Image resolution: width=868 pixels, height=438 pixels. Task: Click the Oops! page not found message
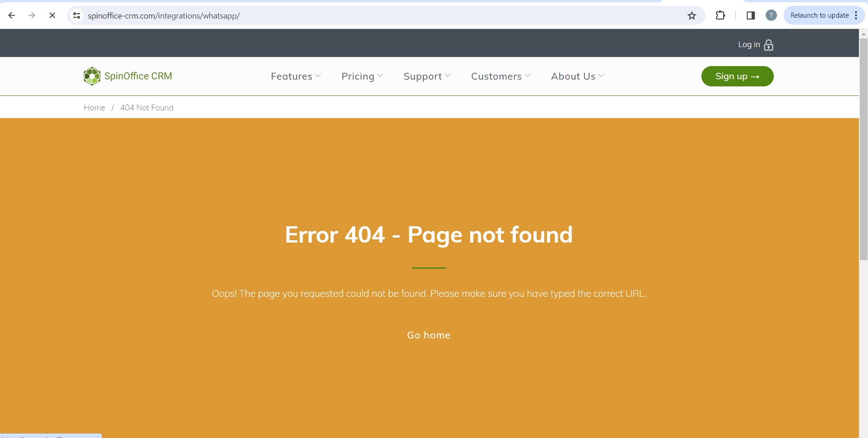429,294
